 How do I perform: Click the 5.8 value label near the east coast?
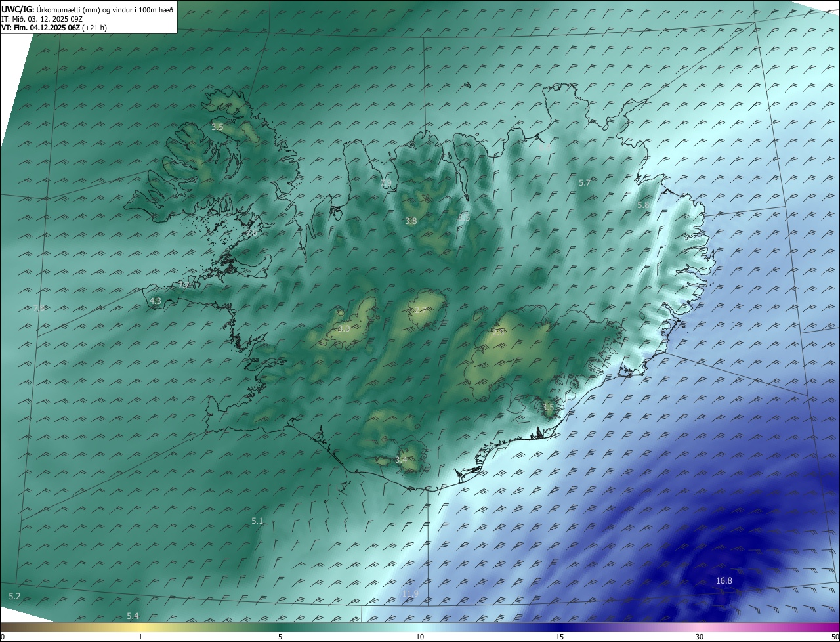coord(643,205)
